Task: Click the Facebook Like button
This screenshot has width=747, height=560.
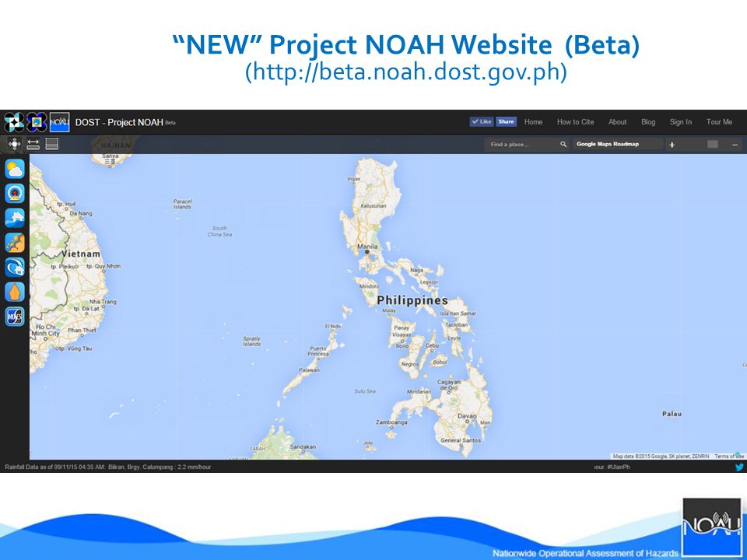Action: (x=482, y=121)
